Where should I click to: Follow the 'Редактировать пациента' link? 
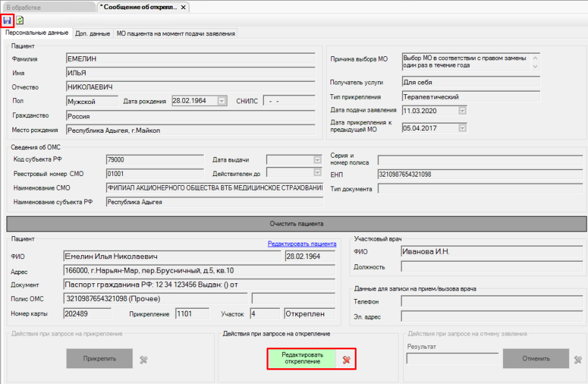[x=301, y=244]
